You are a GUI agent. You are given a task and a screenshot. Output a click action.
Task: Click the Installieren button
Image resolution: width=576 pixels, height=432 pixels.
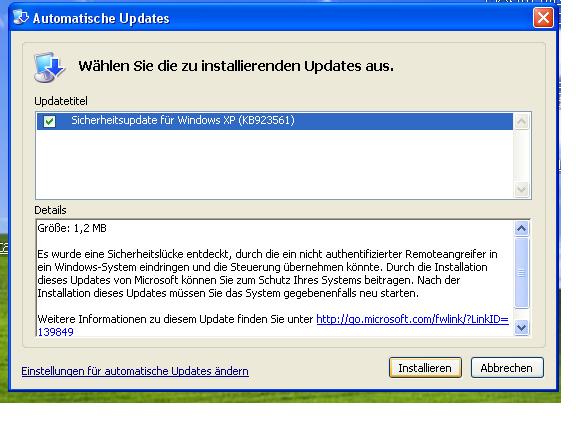(x=425, y=368)
